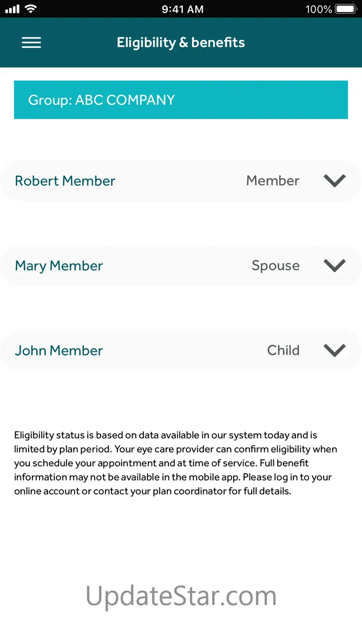Expand John Member's details chevron
362x644 pixels.
pos(335,351)
